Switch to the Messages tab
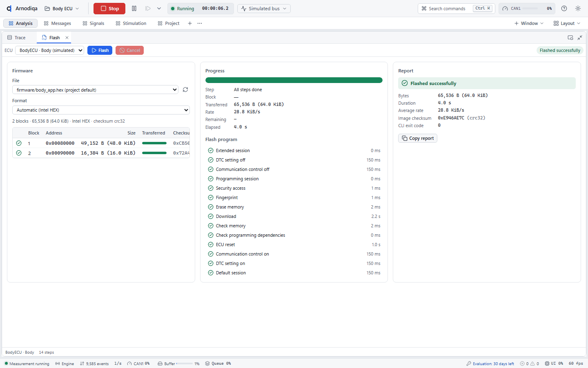 tap(58, 23)
